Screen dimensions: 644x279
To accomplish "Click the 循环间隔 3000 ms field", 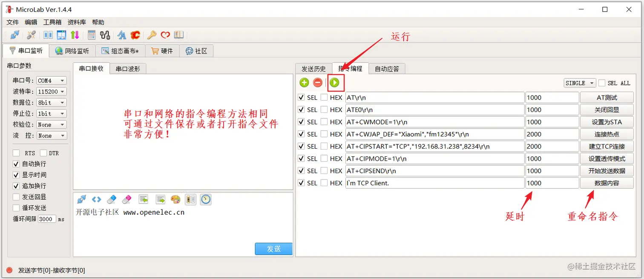I will [47, 219].
